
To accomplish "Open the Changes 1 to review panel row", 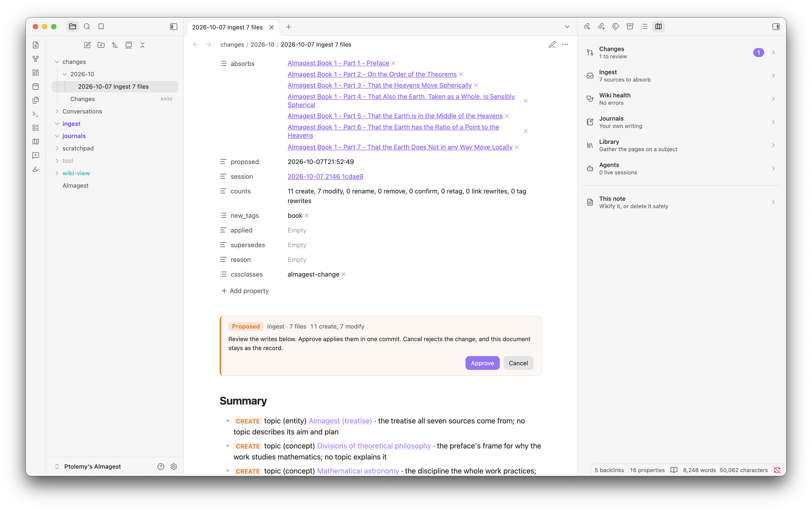I will point(681,53).
